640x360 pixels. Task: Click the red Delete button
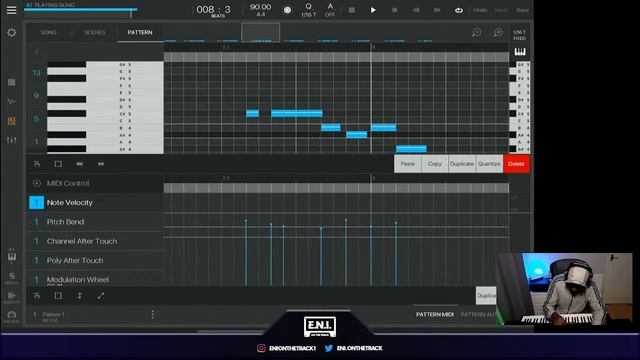pos(516,164)
